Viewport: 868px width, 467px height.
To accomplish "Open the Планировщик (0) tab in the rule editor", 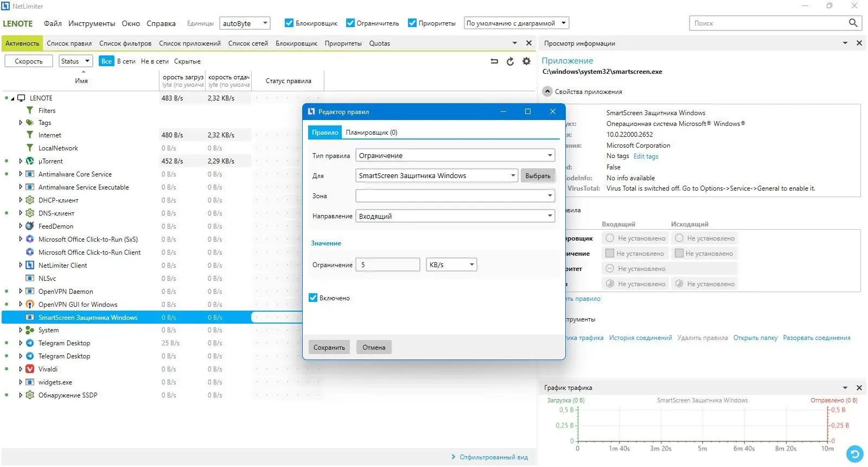I will coord(372,132).
